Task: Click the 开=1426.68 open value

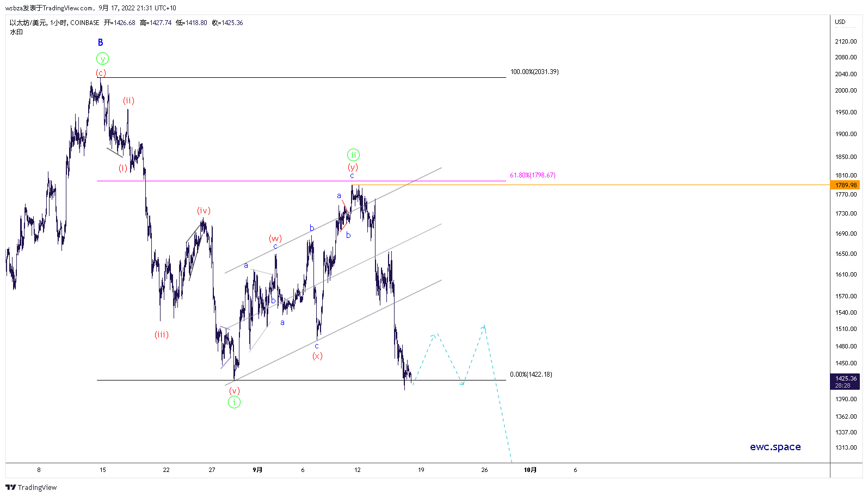Action: (120, 23)
